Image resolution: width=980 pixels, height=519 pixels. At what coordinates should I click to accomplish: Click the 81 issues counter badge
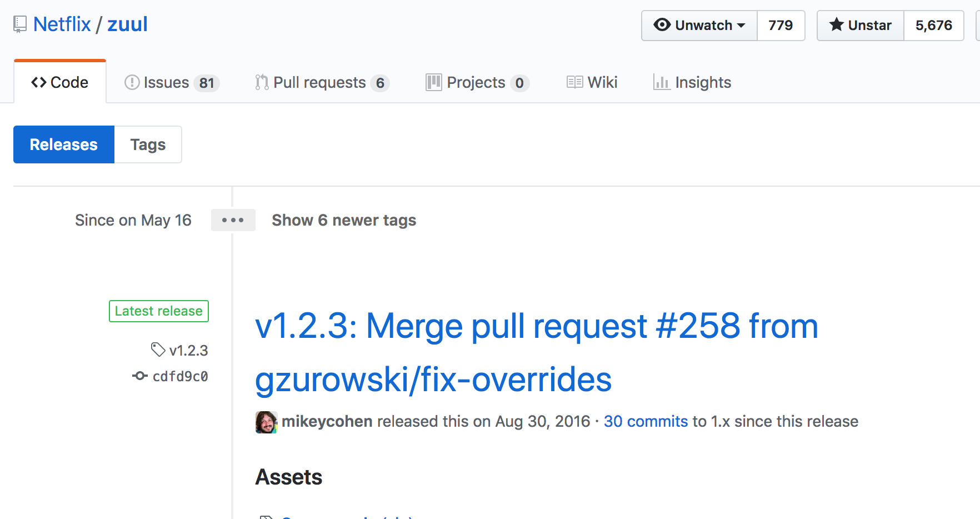pyautogui.click(x=207, y=83)
